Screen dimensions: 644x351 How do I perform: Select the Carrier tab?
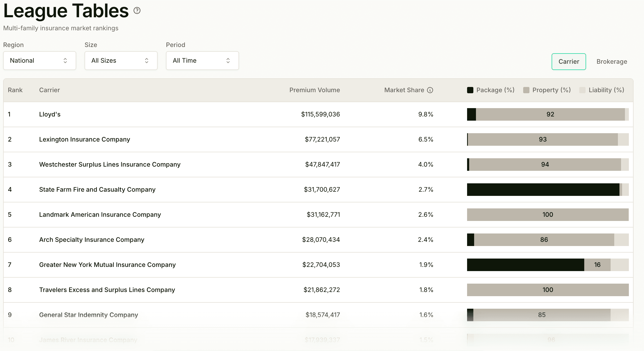pyautogui.click(x=569, y=62)
